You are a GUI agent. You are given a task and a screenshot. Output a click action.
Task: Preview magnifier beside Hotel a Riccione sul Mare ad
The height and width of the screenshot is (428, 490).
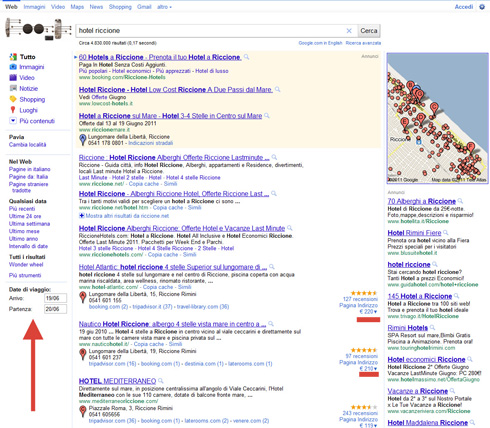pyautogui.click(x=267, y=116)
